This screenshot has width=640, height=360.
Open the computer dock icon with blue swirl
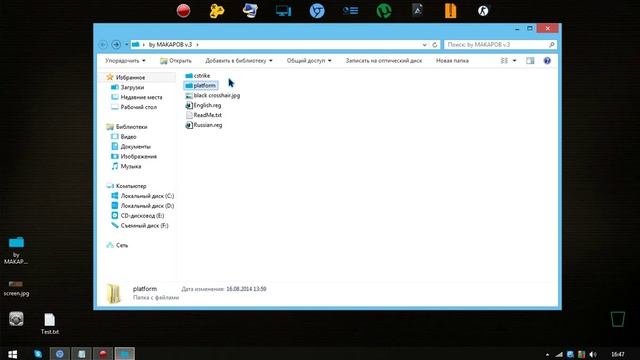point(250,11)
